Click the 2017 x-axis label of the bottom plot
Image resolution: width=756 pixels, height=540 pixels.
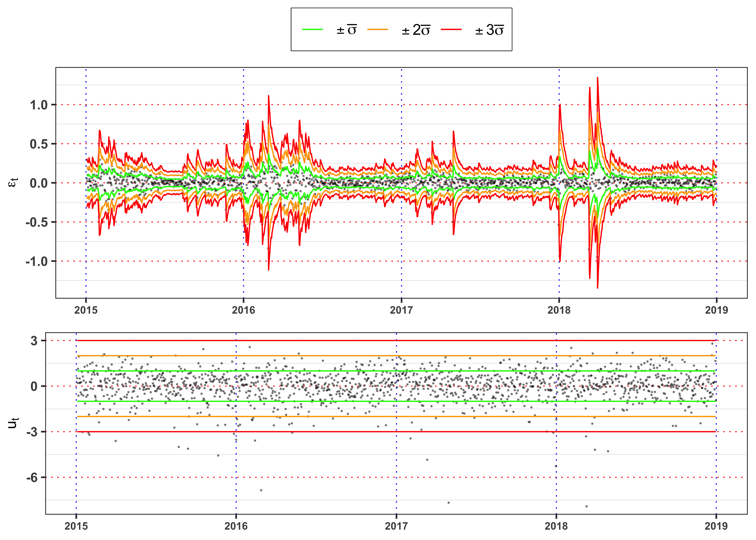(x=396, y=526)
